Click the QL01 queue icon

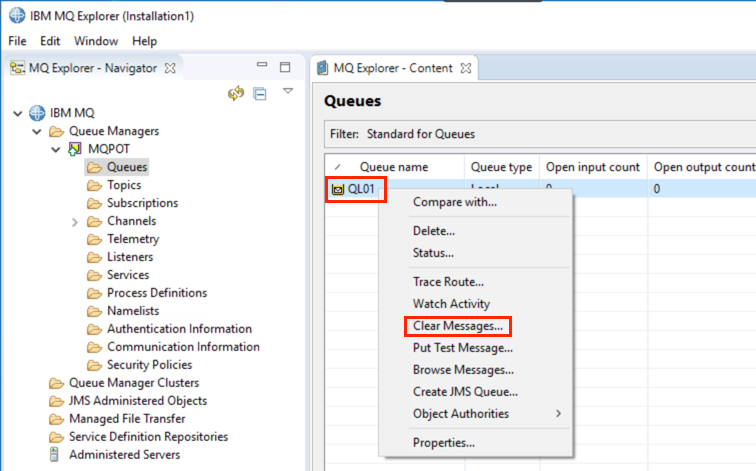point(338,189)
